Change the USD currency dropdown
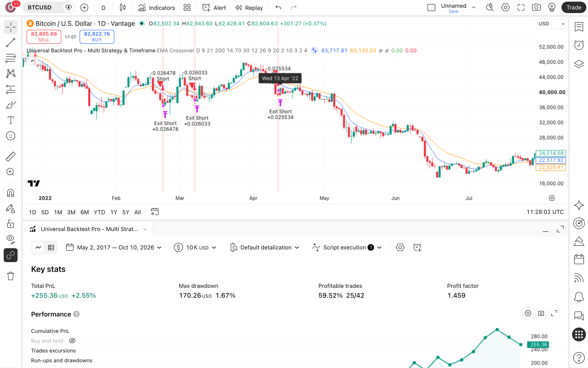This screenshot has height=368, width=588. (551, 24)
